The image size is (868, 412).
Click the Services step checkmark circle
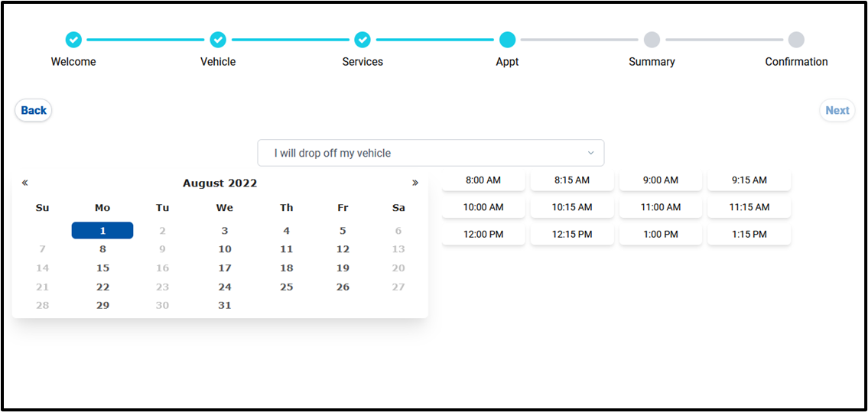coord(362,40)
